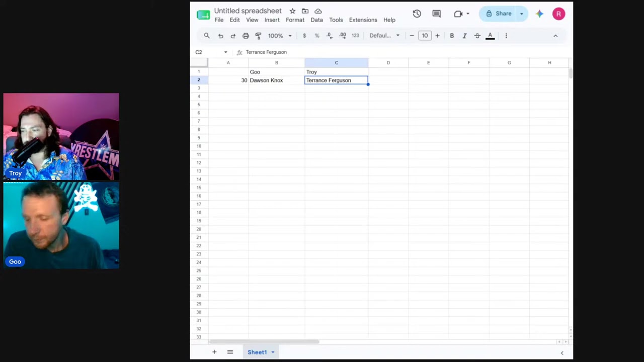
Task: Open more toolbar options
Action: coord(506,36)
